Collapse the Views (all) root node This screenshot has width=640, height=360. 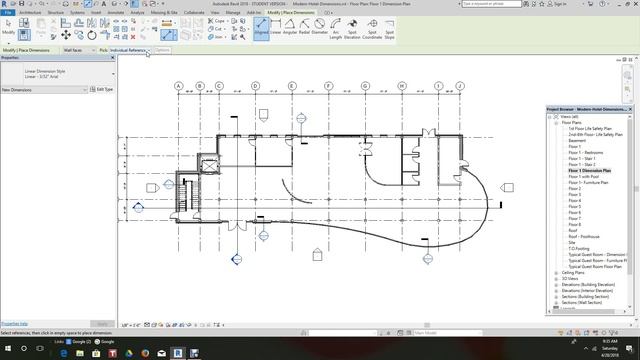coord(550,117)
